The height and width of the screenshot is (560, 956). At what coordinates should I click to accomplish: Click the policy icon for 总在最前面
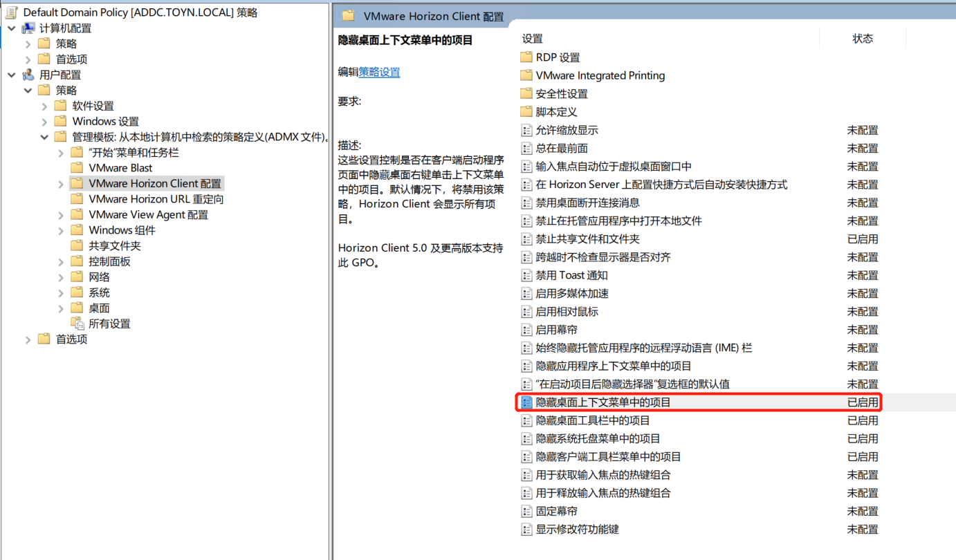526,148
